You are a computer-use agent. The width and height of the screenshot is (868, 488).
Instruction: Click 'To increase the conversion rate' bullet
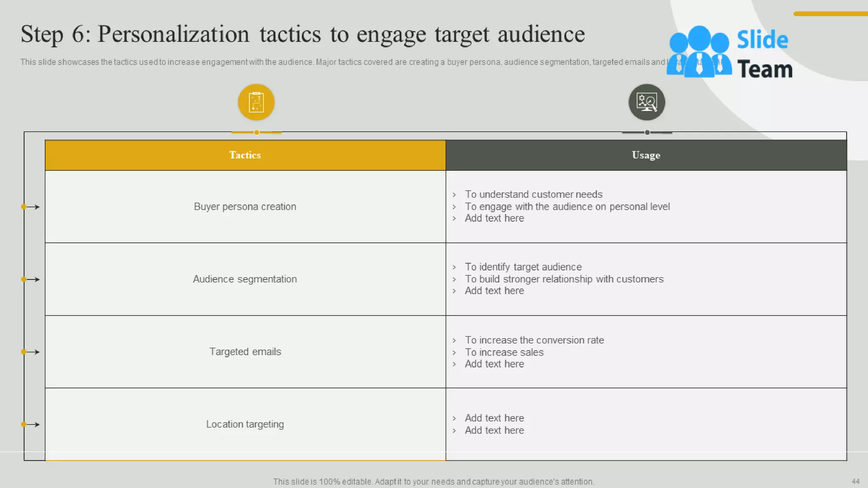tap(534, 340)
